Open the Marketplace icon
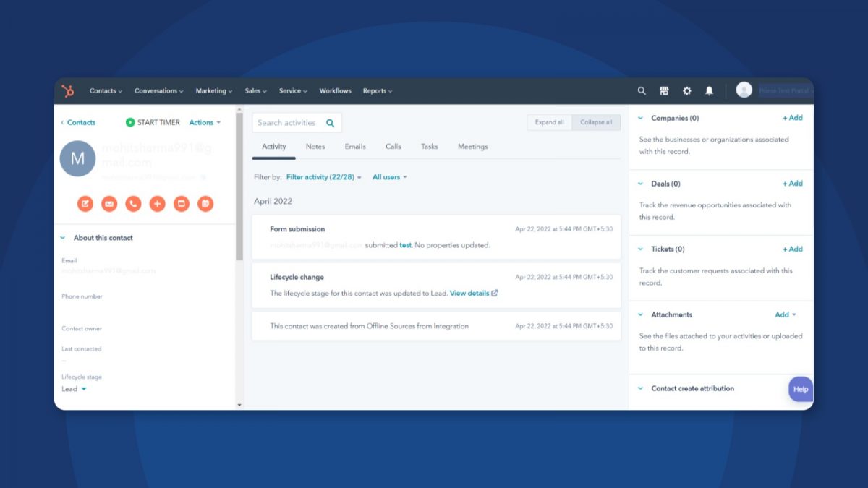The width and height of the screenshot is (868, 488). (663, 90)
